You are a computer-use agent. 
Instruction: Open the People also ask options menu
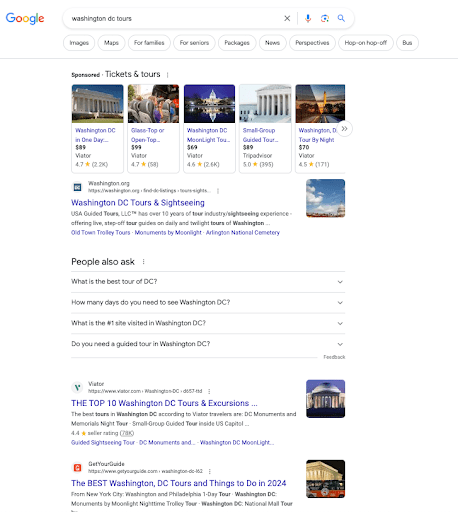pyautogui.click(x=144, y=262)
